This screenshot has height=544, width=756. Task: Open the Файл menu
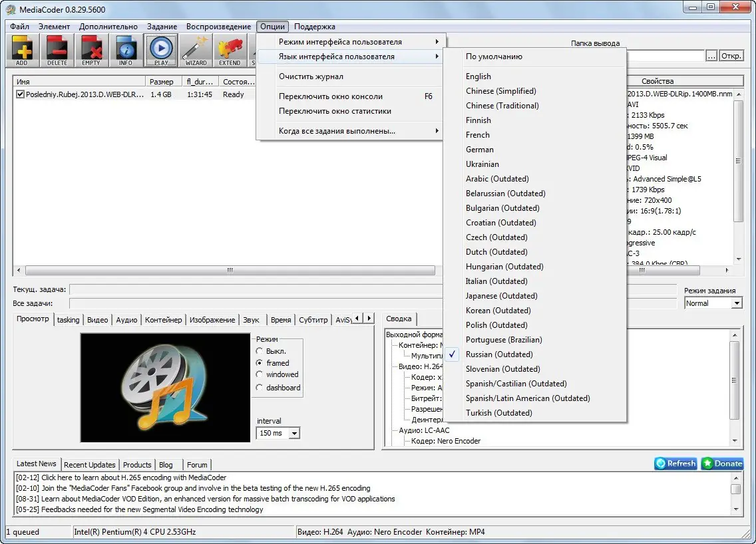pos(20,27)
